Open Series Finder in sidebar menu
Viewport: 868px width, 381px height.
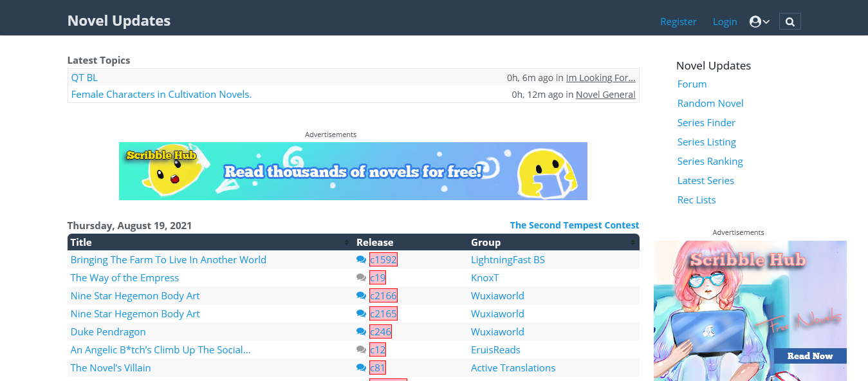click(x=706, y=123)
